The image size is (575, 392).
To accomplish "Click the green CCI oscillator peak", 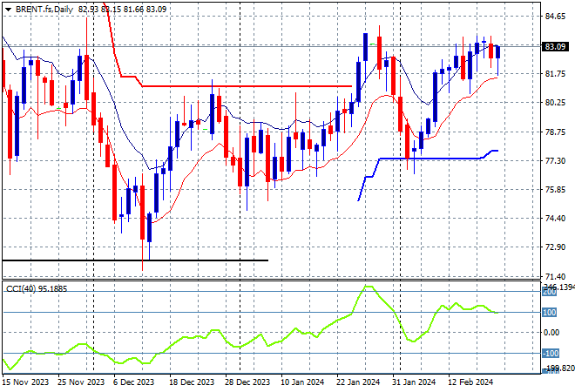I will 369,287.
